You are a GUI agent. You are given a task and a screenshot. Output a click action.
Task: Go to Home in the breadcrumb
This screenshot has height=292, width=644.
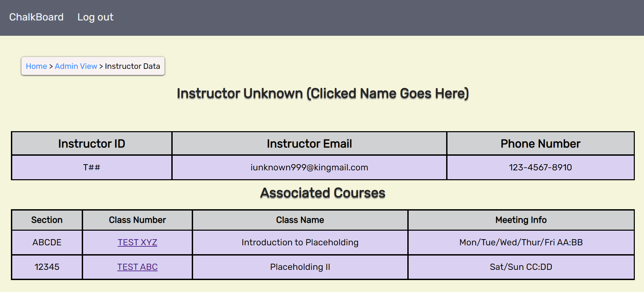36,66
